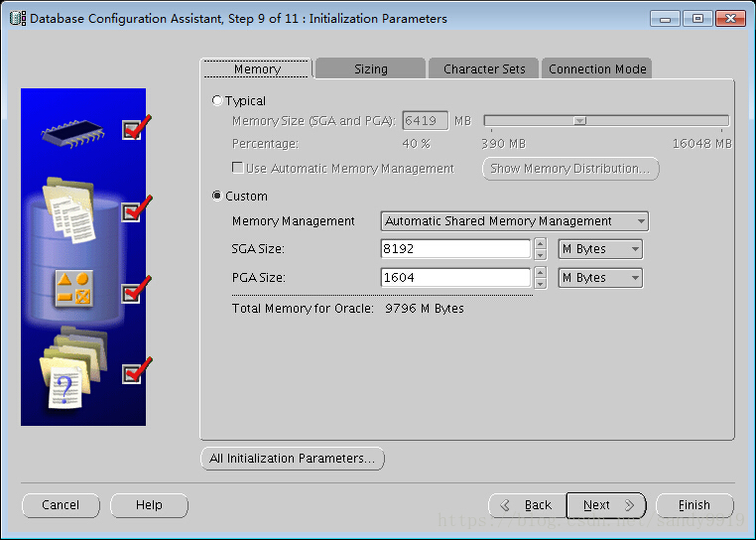Open the Memory Management dropdown
The image size is (756, 540).
click(515, 221)
